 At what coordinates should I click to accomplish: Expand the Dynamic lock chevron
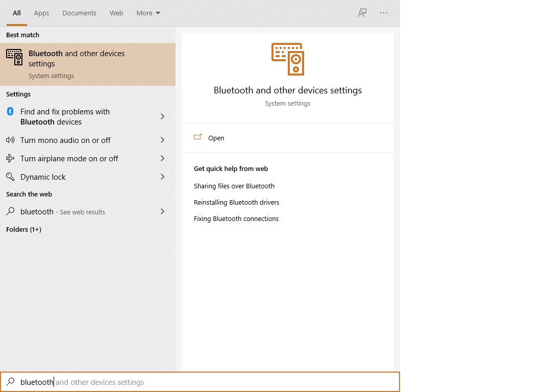(x=162, y=177)
